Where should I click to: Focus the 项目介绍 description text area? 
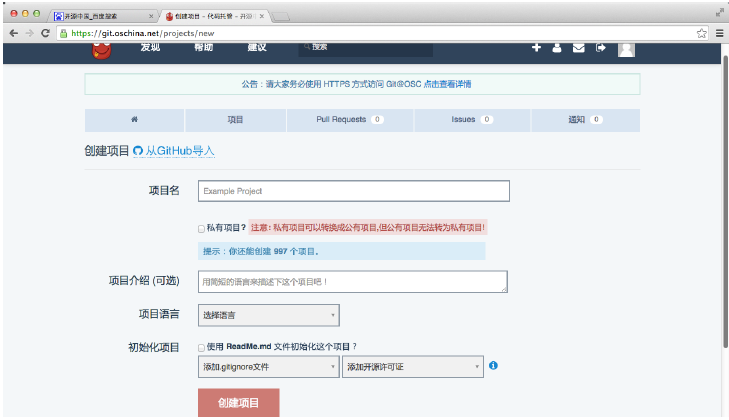pyautogui.click(x=352, y=282)
